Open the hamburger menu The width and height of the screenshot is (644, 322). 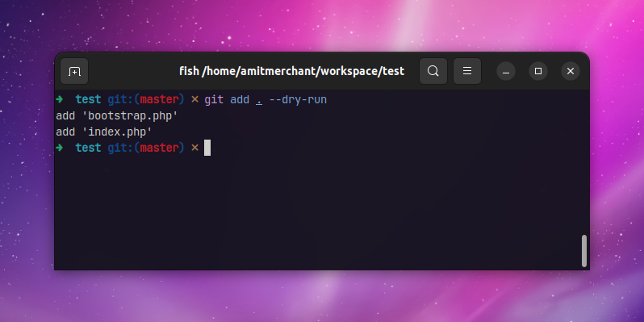(467, 71)
